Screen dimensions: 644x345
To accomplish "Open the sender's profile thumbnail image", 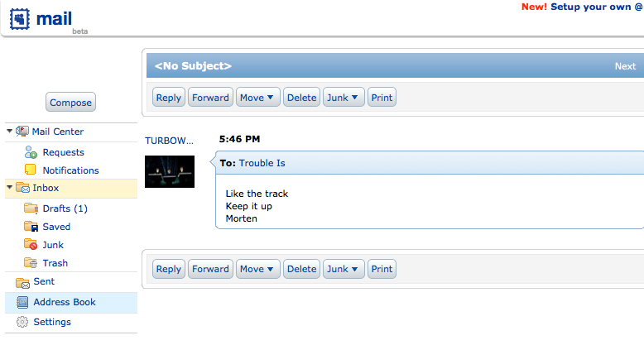I will [170, 171].
